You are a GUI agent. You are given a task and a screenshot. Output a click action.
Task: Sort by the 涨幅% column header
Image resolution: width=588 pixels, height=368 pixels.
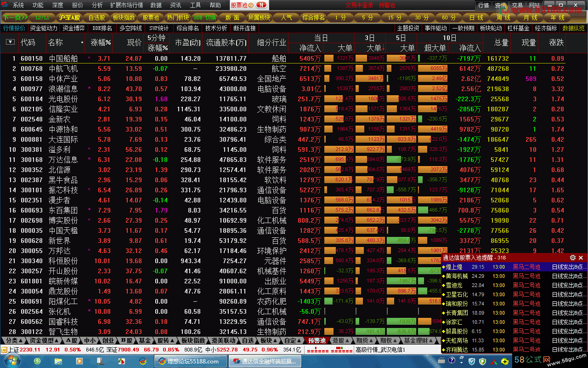101,42
